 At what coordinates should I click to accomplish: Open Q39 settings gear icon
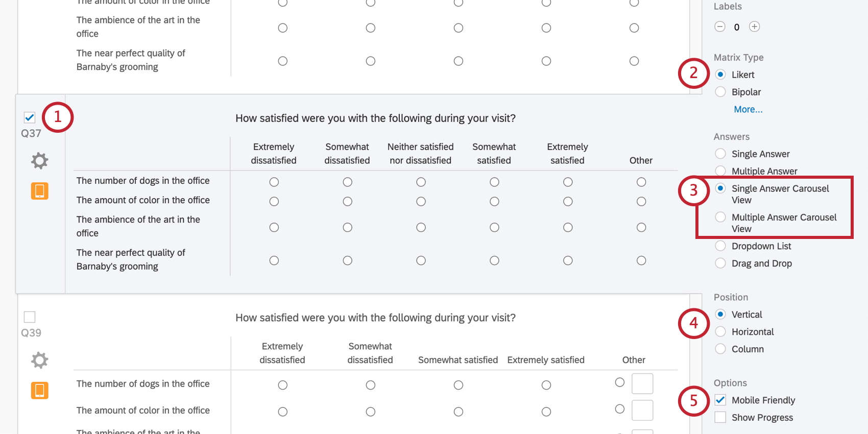point(39,360)
